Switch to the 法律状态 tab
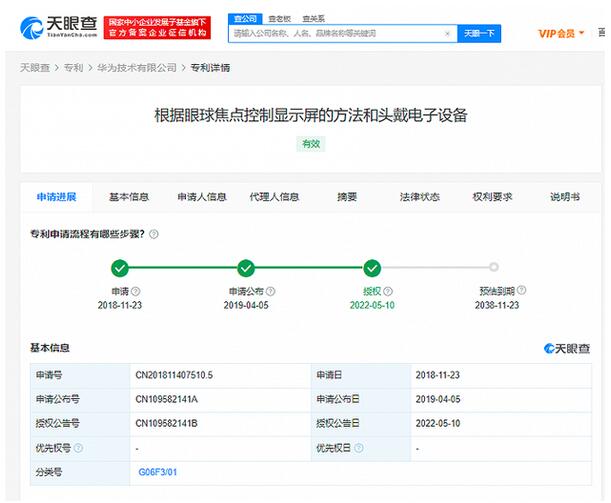This screenshot has width=611, height=503. coord(420,197)
